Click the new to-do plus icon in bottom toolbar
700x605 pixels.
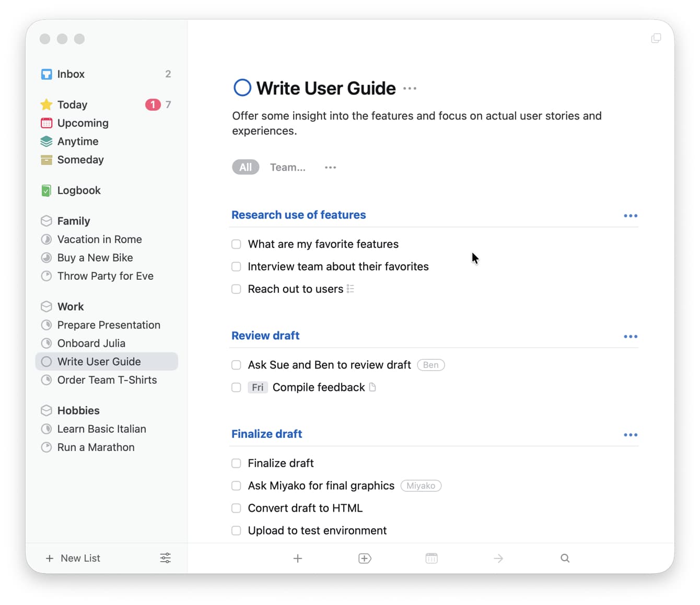(x=298, y=559)
